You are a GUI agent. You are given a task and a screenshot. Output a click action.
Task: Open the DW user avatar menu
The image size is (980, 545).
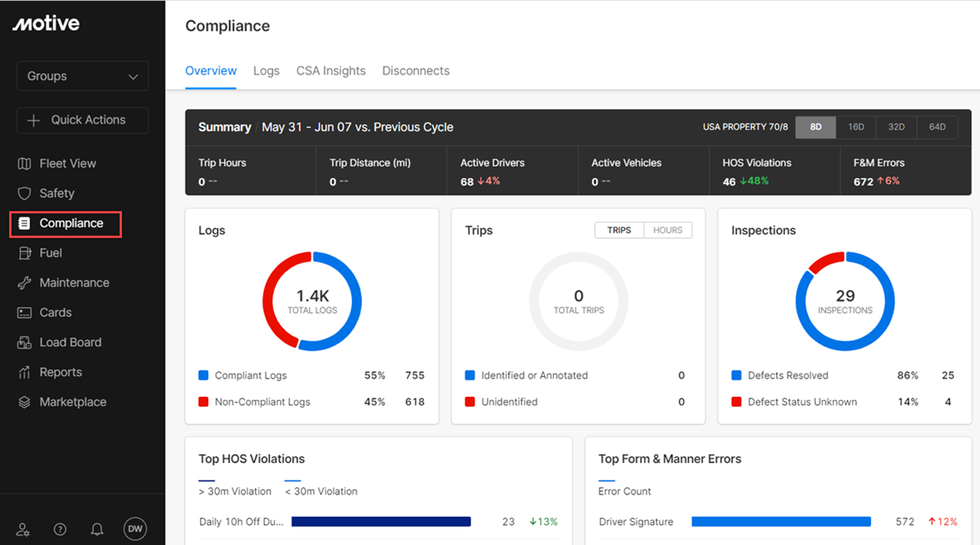coord(135,528)
